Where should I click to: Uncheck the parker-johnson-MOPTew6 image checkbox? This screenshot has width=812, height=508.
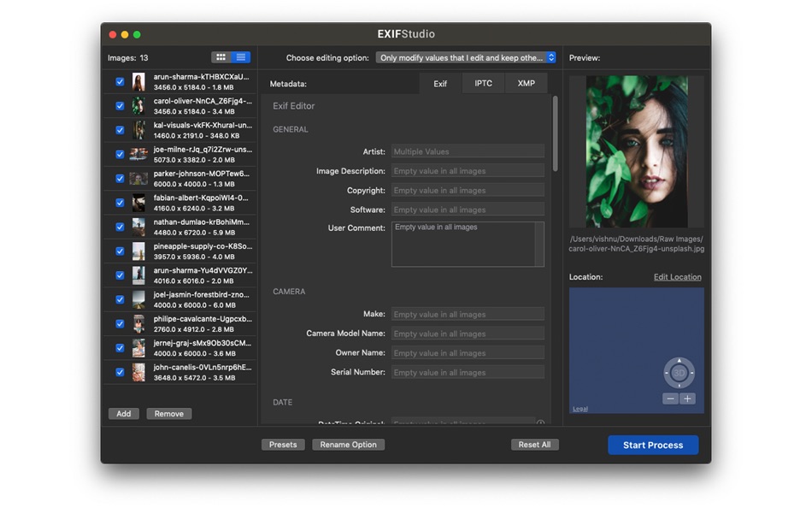120,179
